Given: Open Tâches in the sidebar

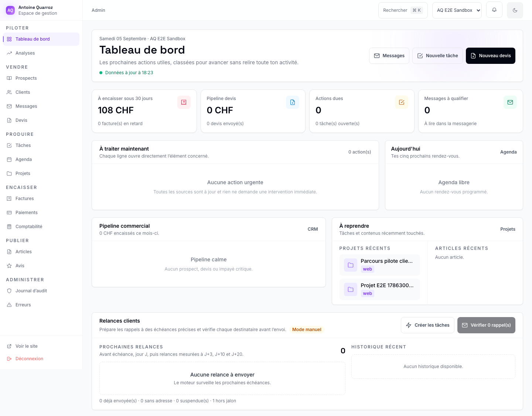Looking at the screenshot, I should pyautogui.click(x=41, y=145).
